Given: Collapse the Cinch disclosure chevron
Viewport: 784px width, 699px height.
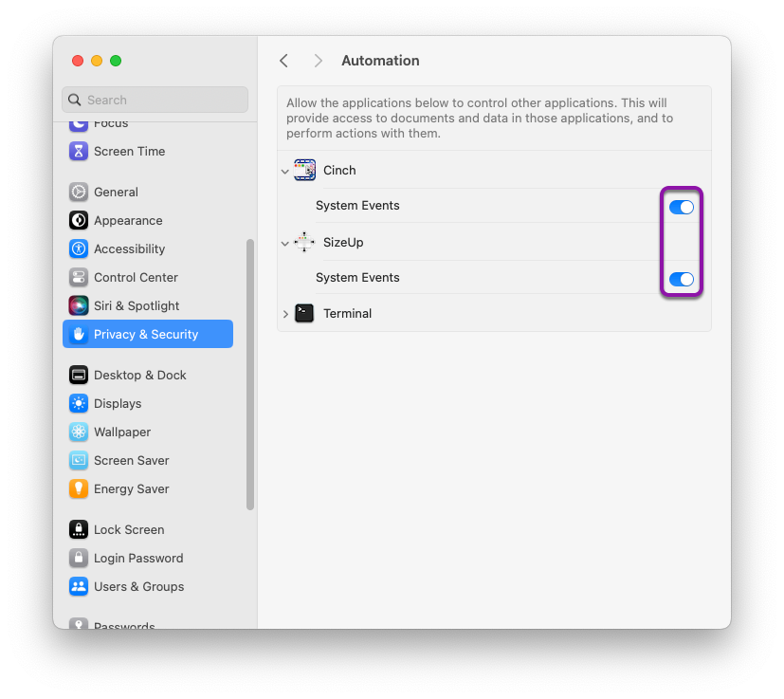Looking at the screenshot, I should tap(285, 172).
